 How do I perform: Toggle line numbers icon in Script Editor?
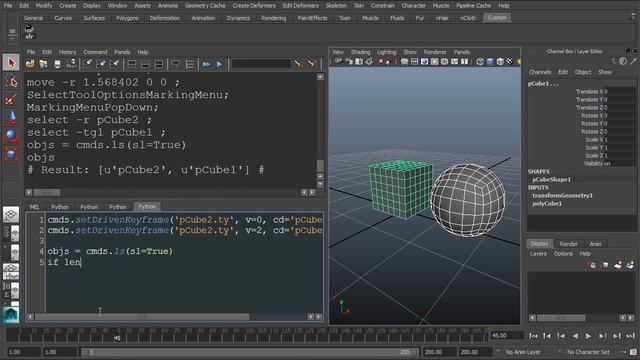(x=190, y=64)
